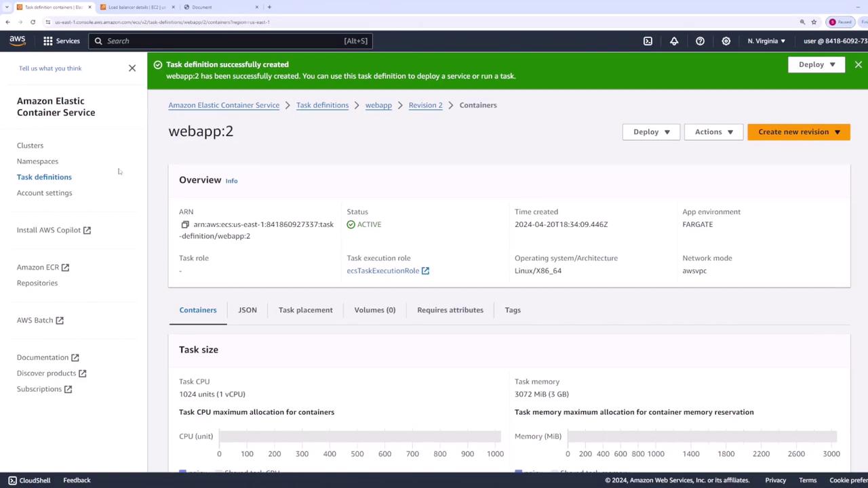The width and height of the screenshot is (868, 488).
Task: Open Repositories in the sidebar
Action: [37, 283]
